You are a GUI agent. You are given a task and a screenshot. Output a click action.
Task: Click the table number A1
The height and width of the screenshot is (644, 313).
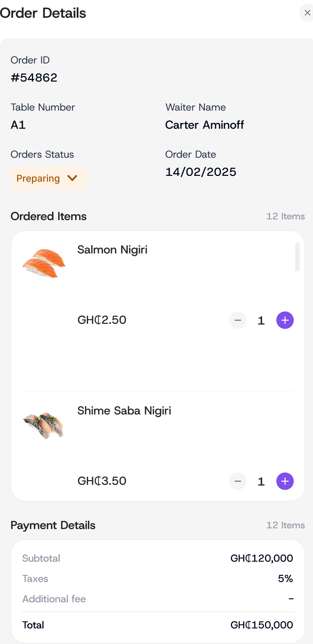[x=18, y=125]
